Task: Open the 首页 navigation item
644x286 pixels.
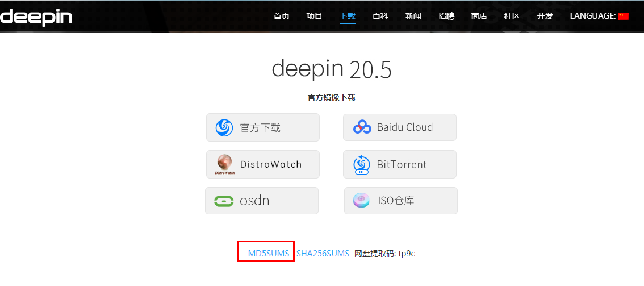Action: [x=281, y=16]
